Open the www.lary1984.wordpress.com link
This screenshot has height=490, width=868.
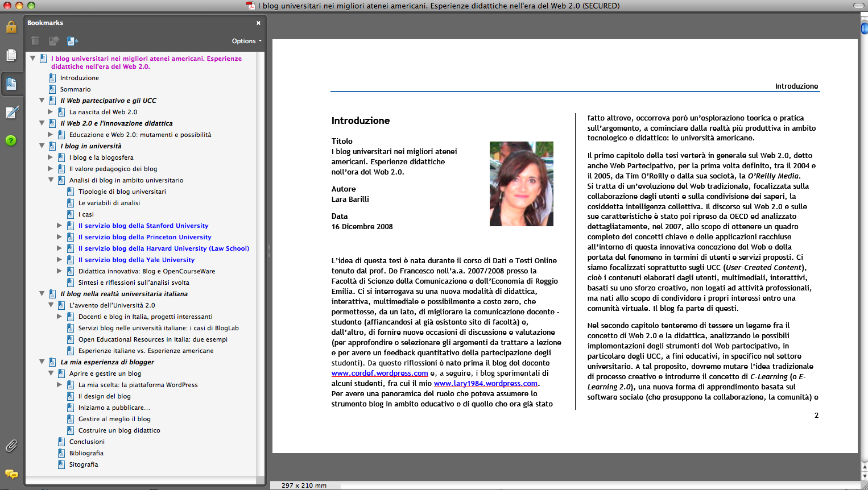tap(485, 384)
